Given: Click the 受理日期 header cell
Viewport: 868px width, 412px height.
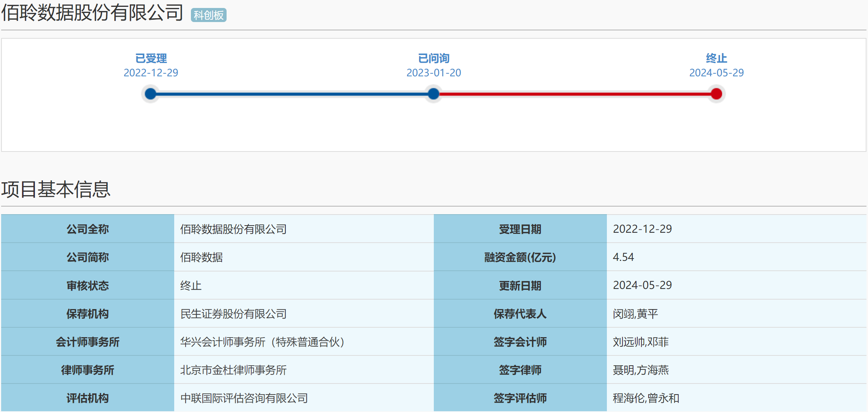Looking at the screenshot, I should [520, 229].
